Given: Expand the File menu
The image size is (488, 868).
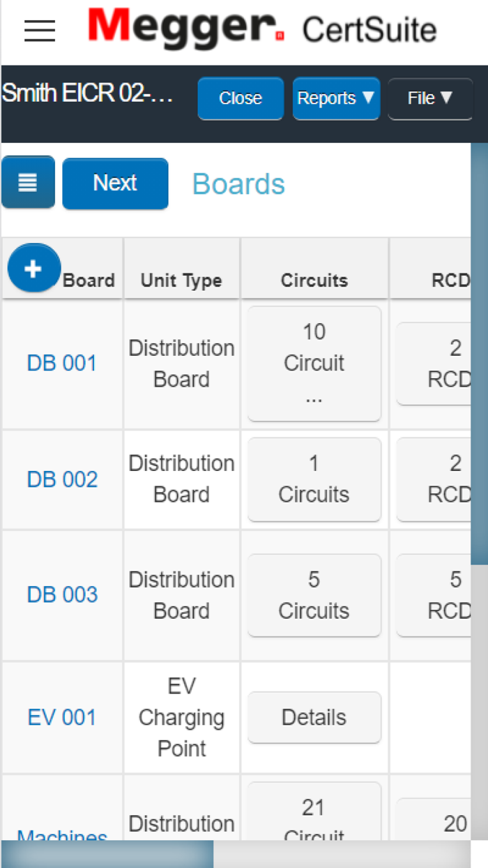Looking at the screenshot, I should click(430, 98).
